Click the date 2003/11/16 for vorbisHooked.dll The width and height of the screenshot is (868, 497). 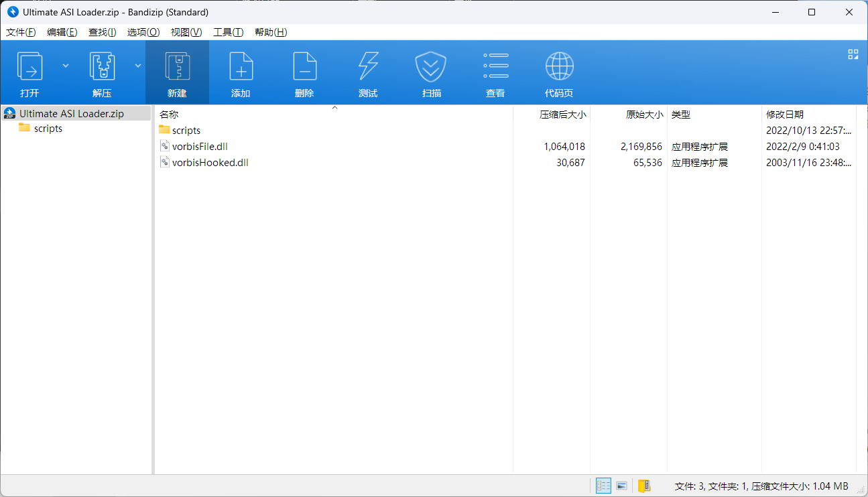(x=809, y=162)
